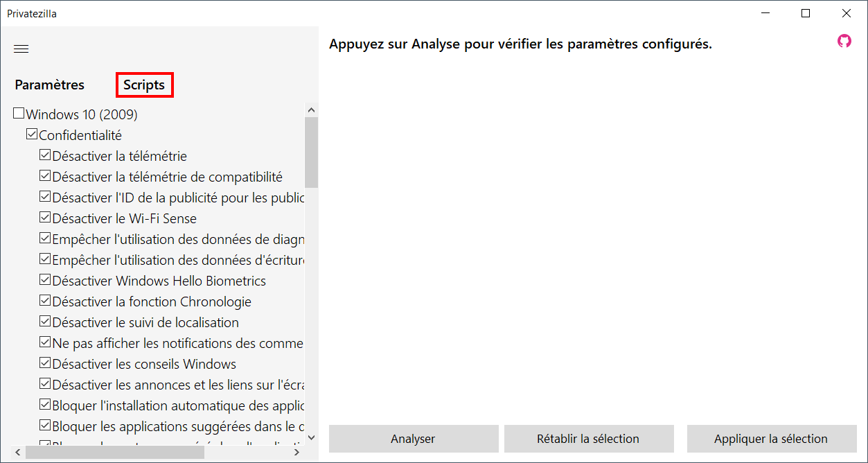Screen dimensions: 868x463
Task: Select the Paramètres tab
Action: [50, 85]
